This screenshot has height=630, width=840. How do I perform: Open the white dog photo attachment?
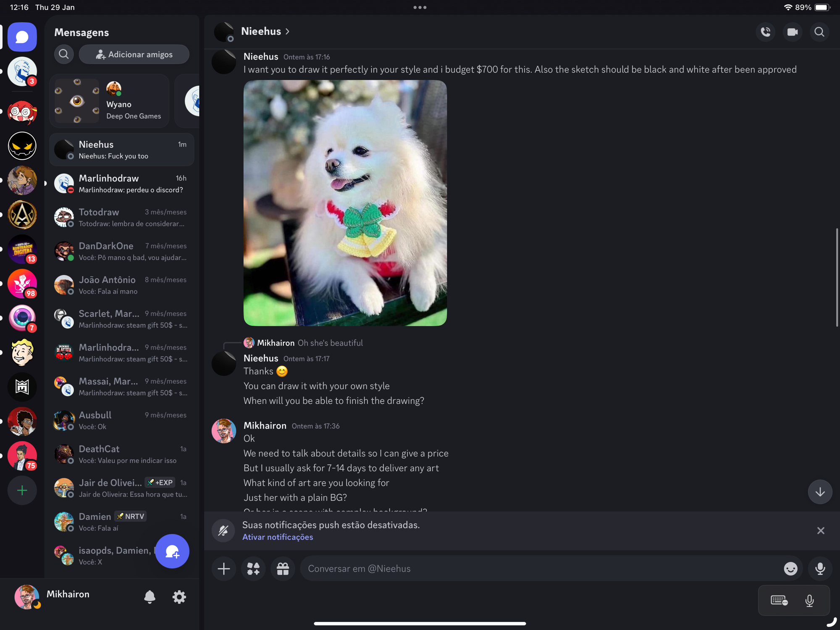[x=345, y=203]
